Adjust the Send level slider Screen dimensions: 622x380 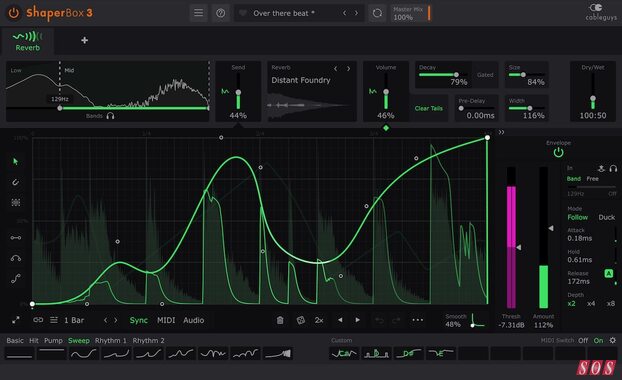pyautogui.click(x=238, y=92)
